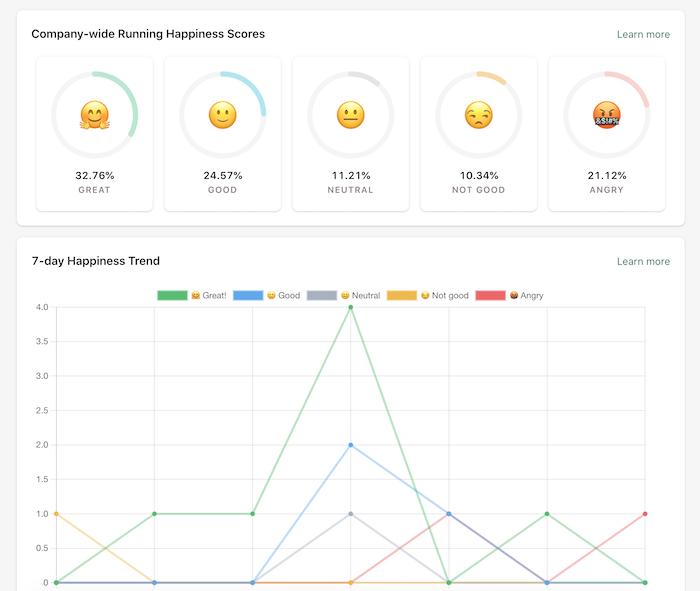
Task: Click the yellow Not good legend color box
Action: coord(402,296)
